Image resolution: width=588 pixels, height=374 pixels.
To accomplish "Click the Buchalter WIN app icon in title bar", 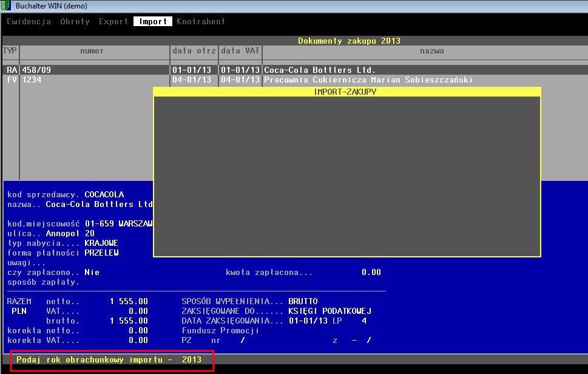I will 5,5.
